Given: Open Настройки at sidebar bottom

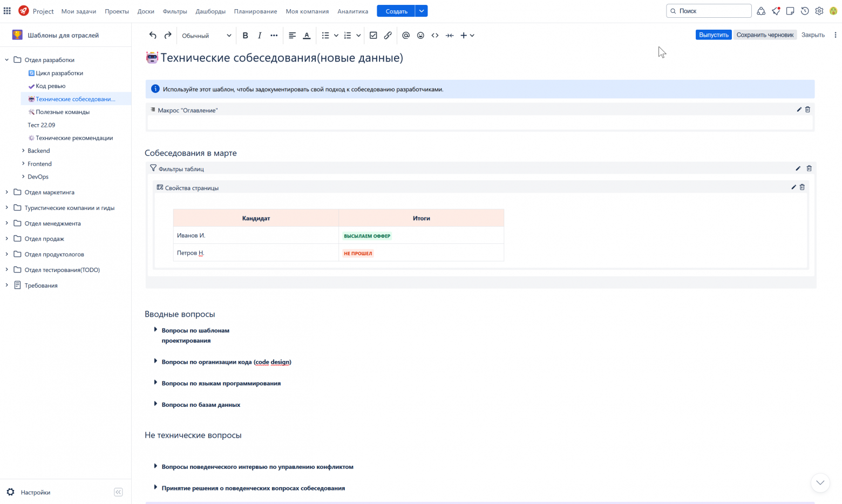Looking at the screenshot, I should coord(36,492).
